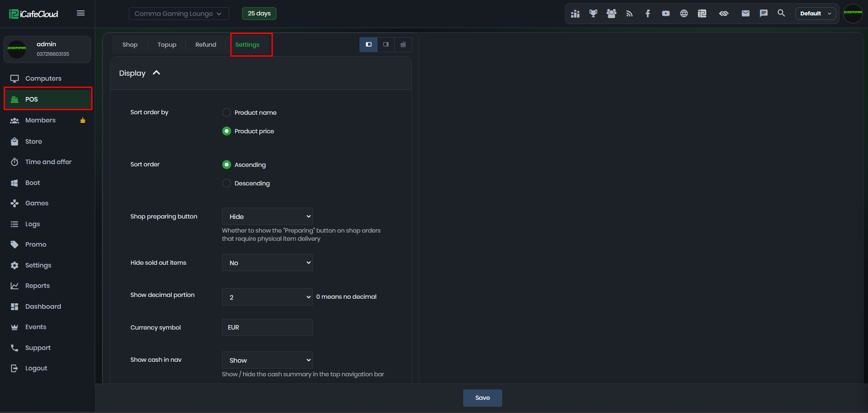Switch to the Refund tab
The width and height of the screenshot is (868, 413).
(206, 44)
